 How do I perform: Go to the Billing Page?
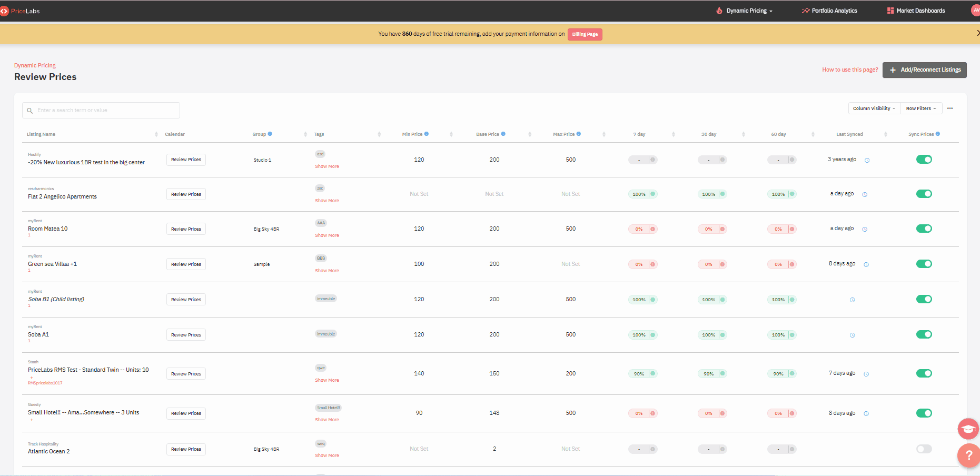pyautogui.click(x=585, y=34)
